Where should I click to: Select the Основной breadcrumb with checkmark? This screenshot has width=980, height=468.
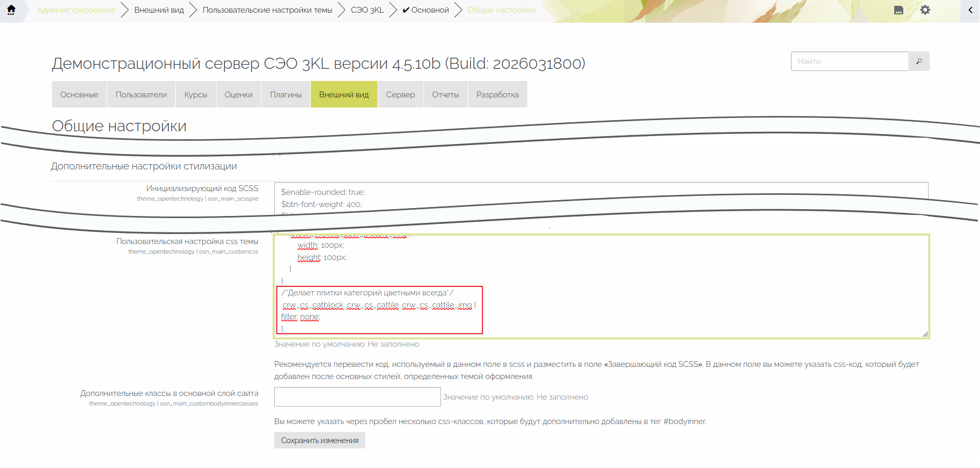tap(426, 10)
